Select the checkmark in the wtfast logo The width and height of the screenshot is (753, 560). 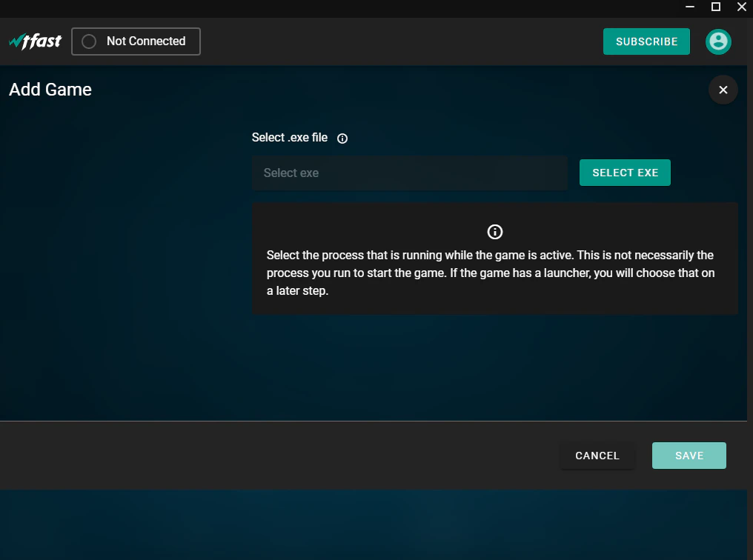coord(15,39)
